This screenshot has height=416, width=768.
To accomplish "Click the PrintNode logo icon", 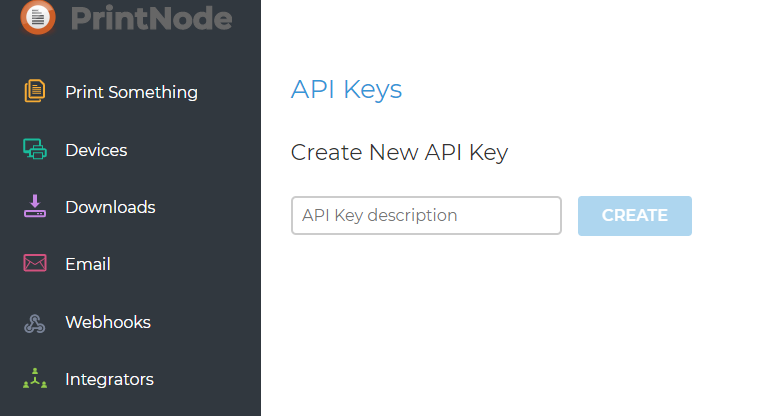I will (x=37, y=17).
